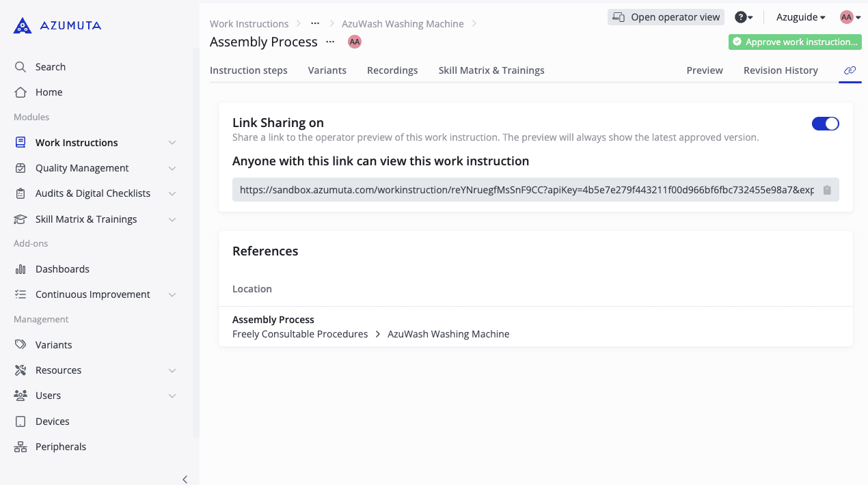
Task: Expand the Quality Management module
Action: (x=172, y=168)
